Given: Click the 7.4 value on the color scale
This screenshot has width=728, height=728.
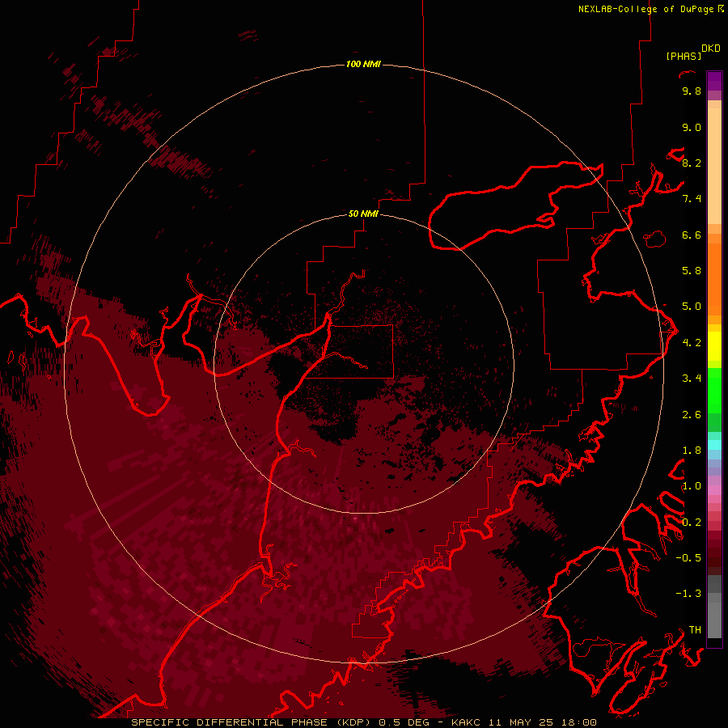Looking at the screenshot, I should 692,199.
